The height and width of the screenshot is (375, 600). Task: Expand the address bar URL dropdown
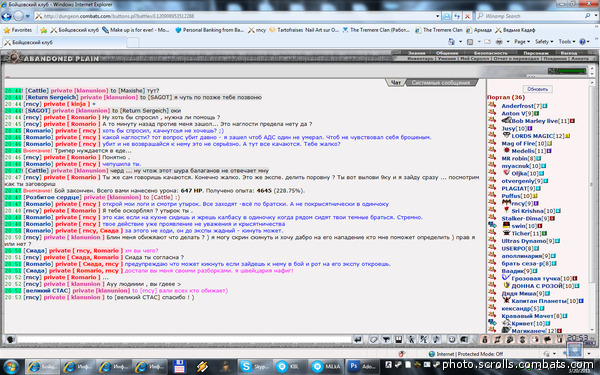437,16
